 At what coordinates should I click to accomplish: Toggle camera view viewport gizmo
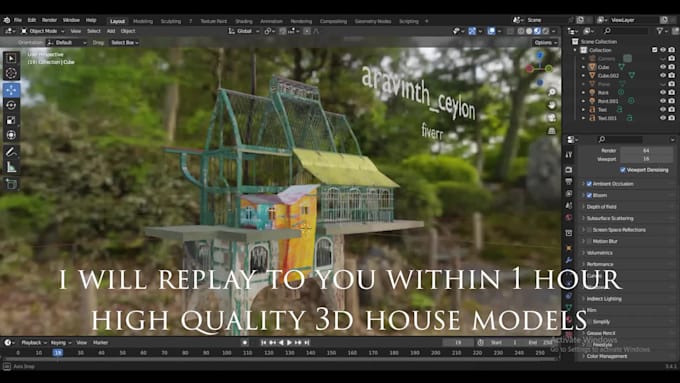(x=552, y=118)
